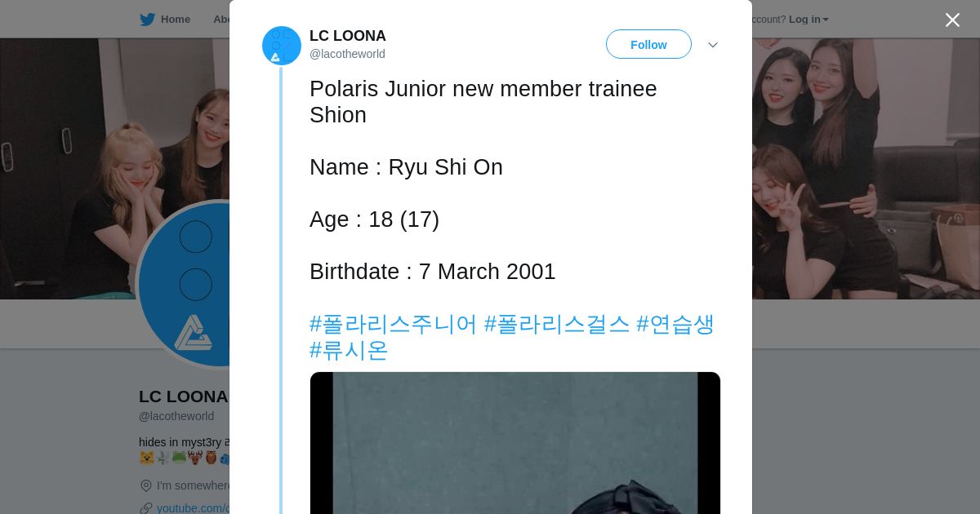Open the youtube.com profile link
980x514 pixels.
pyautogui.click(x=194, y=508)
